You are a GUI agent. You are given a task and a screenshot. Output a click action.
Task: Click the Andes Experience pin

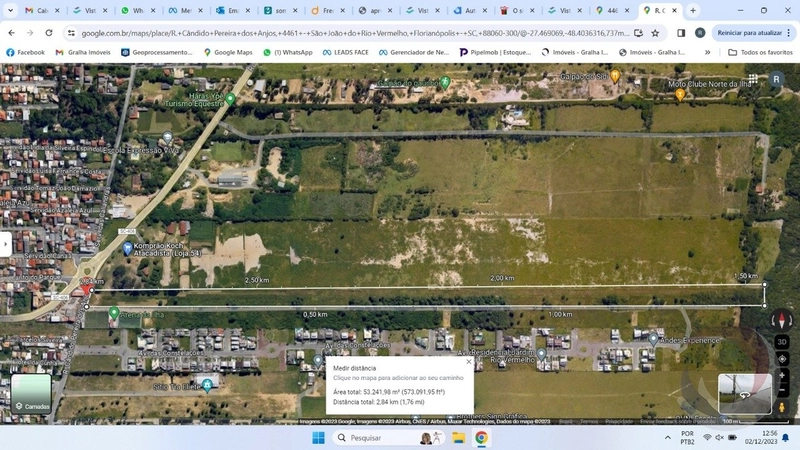654,339
